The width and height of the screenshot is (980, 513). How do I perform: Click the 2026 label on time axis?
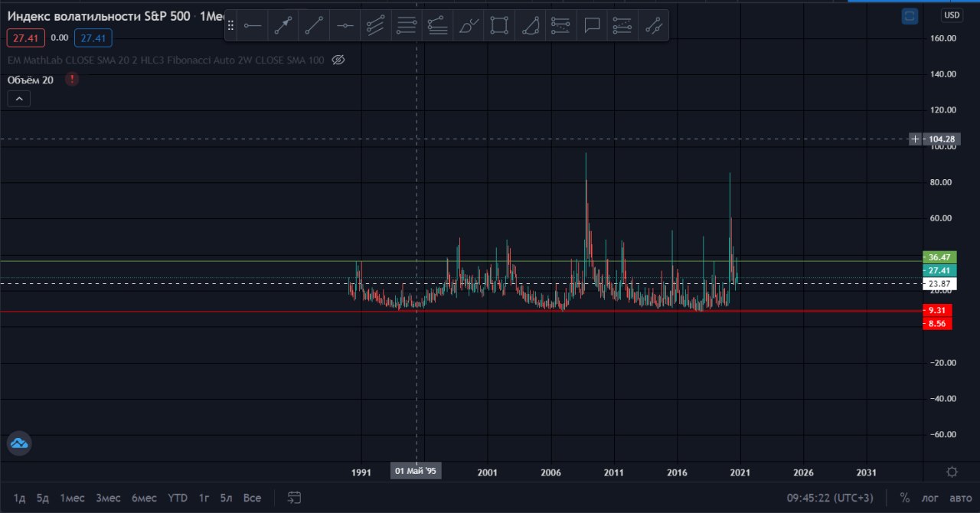(x=803, y=472)
